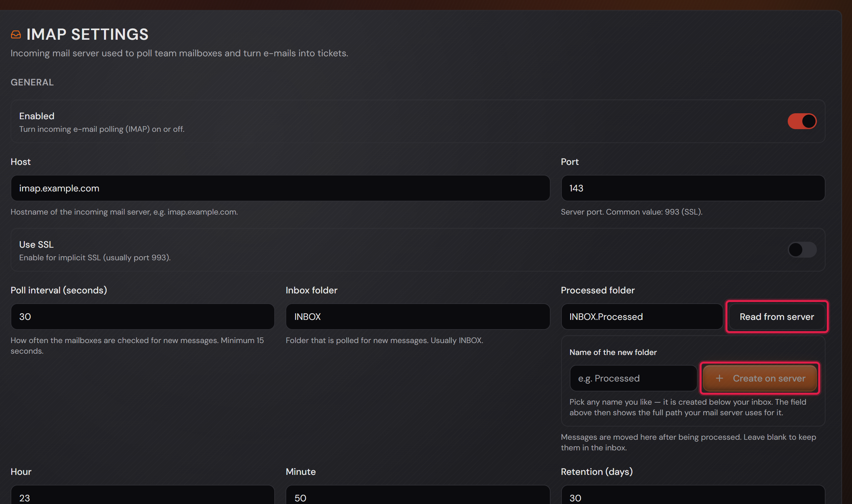Click the Hour field showing 23
Screen dimensions: 852x504
coord(143,495)
